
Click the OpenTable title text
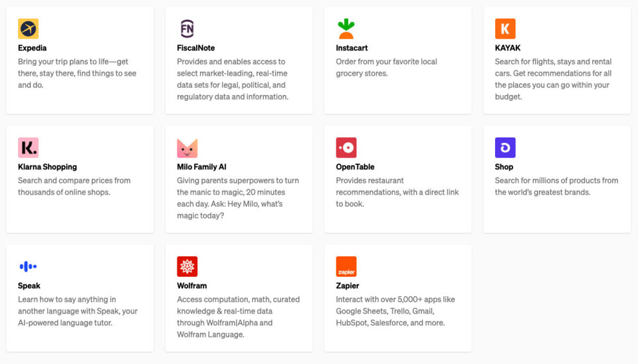pos(355,167)
